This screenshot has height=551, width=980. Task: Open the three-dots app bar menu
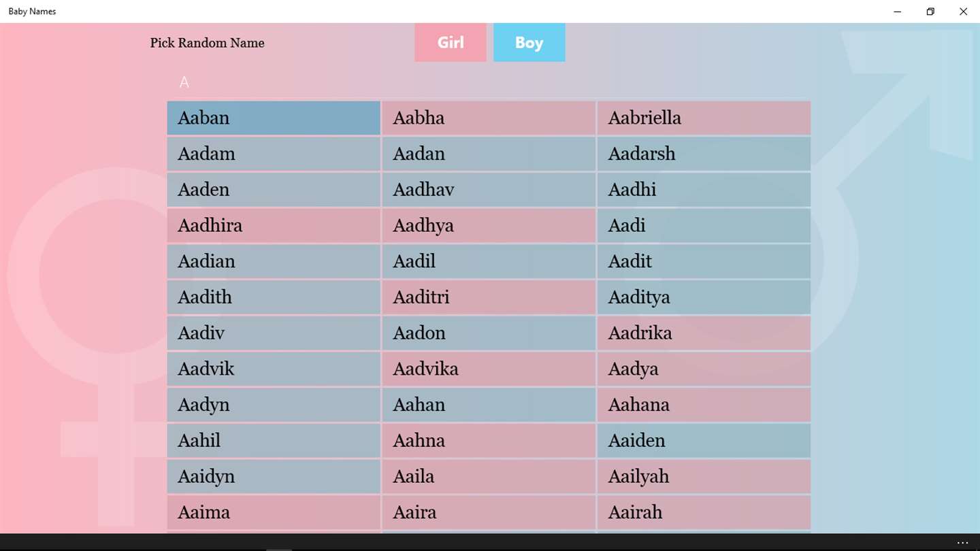tap(962, 543)
